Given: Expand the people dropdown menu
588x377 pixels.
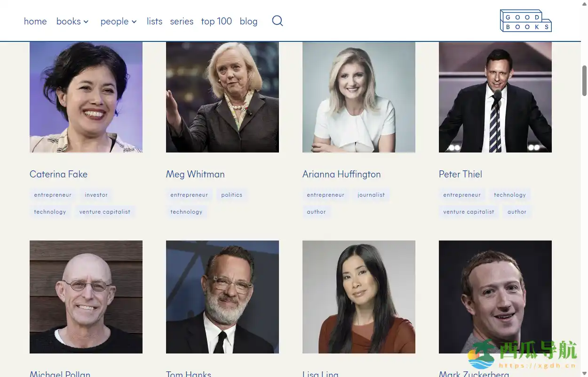Looking at the screenshot, I should pyautogui.click(x=118, y=21).
